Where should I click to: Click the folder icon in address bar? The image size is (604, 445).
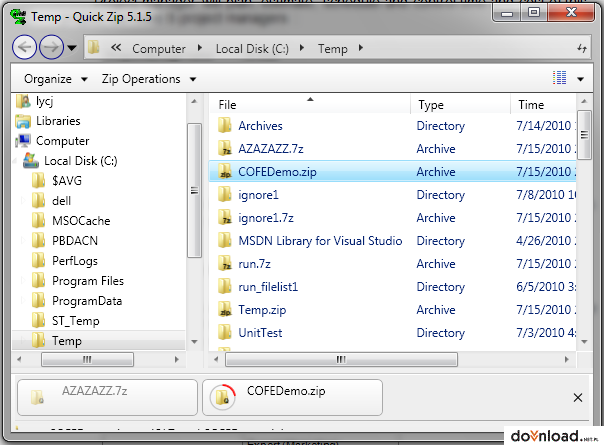point(94,47)
